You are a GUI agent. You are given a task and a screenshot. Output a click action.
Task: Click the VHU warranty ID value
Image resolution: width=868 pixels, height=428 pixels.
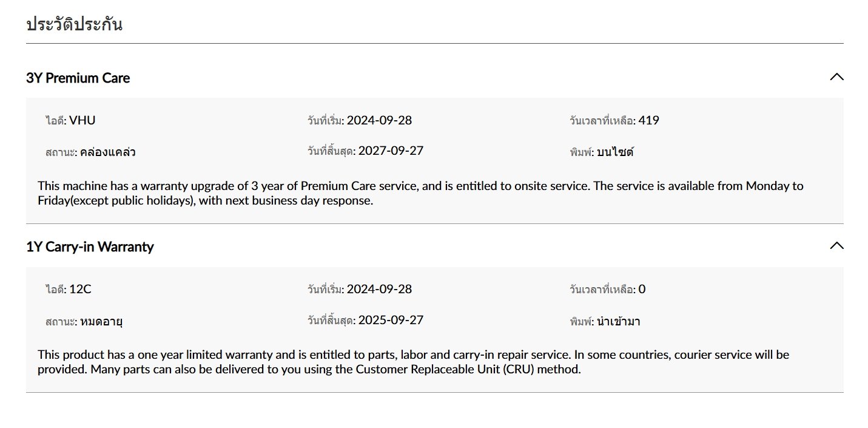(82, 120)
